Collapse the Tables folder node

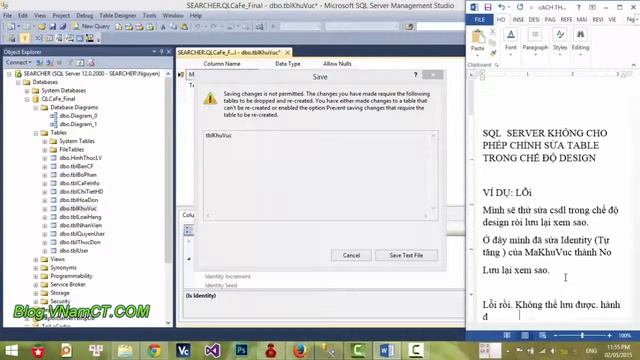36,133
